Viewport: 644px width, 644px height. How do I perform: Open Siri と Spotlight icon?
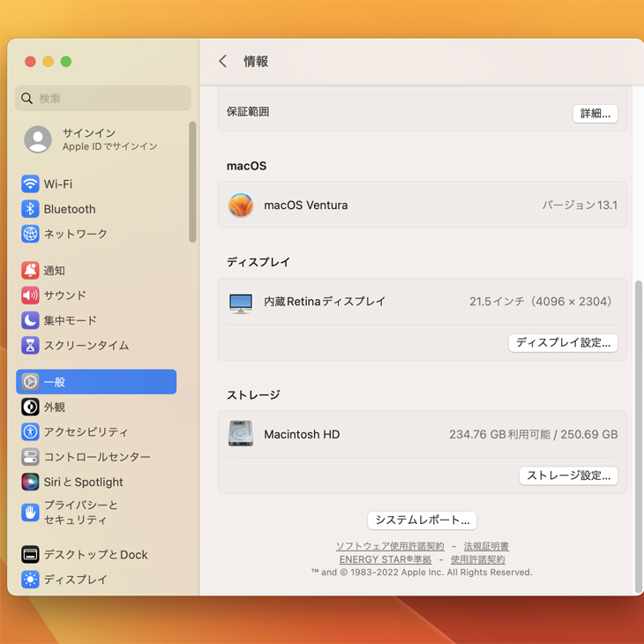[30, 482]
